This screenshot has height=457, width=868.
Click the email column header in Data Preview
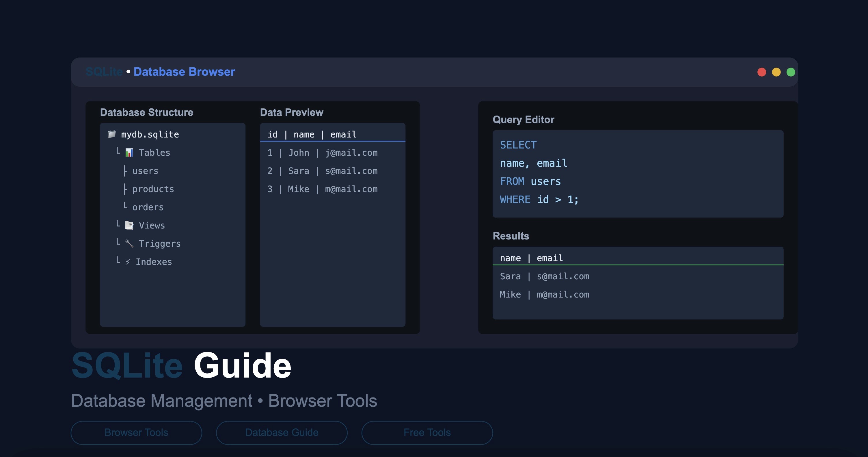343,134
